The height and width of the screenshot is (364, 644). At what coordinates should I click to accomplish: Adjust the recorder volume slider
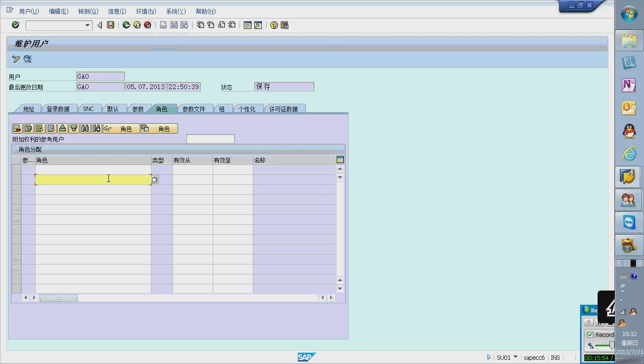click(611, 346)
